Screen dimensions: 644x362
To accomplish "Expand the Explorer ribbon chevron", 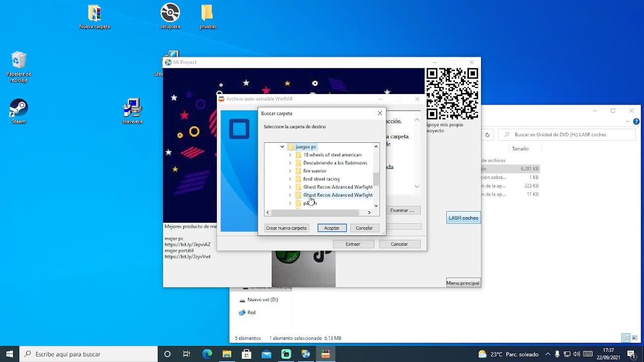I will pos(627,122).
